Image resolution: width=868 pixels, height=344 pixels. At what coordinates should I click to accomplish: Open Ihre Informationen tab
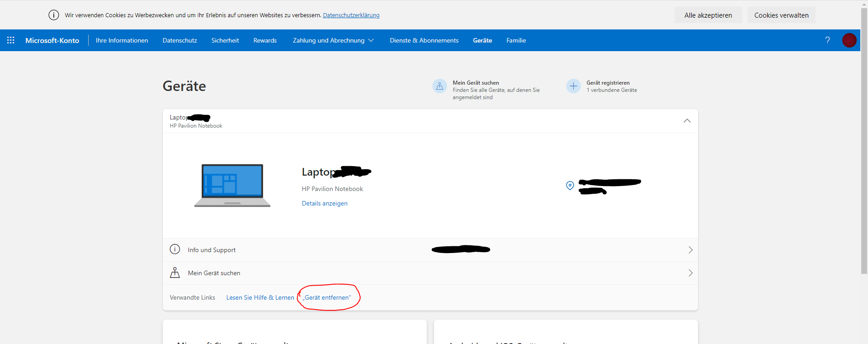(x=122, y=40)
